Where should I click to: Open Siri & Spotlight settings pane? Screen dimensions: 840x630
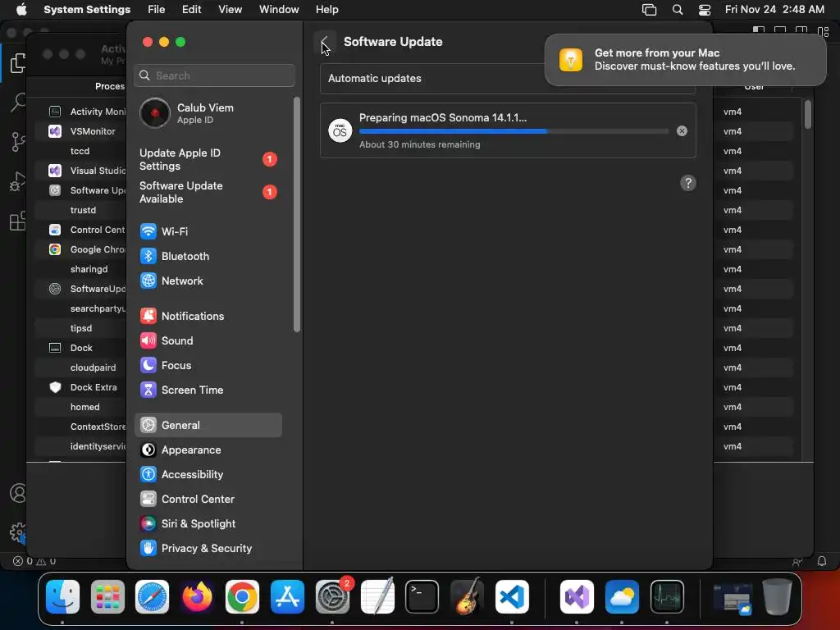(x=208, y=524)
